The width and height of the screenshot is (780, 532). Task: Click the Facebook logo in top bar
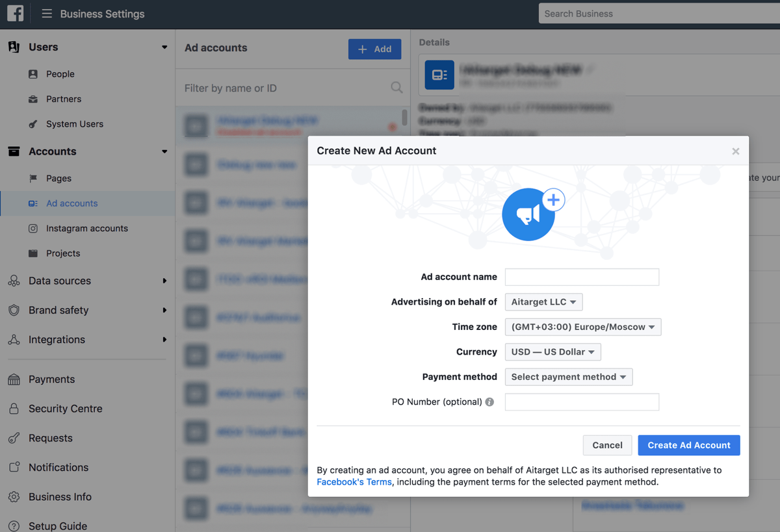(15, 14)
